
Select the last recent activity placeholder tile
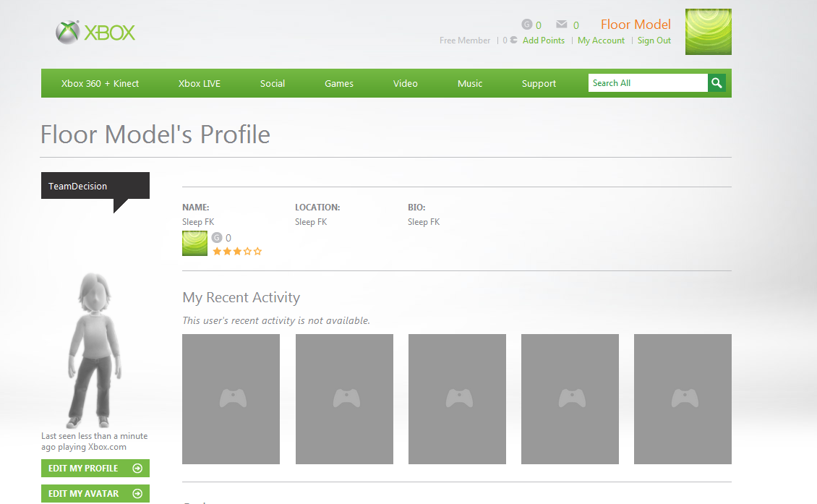[x=683, y=399]
